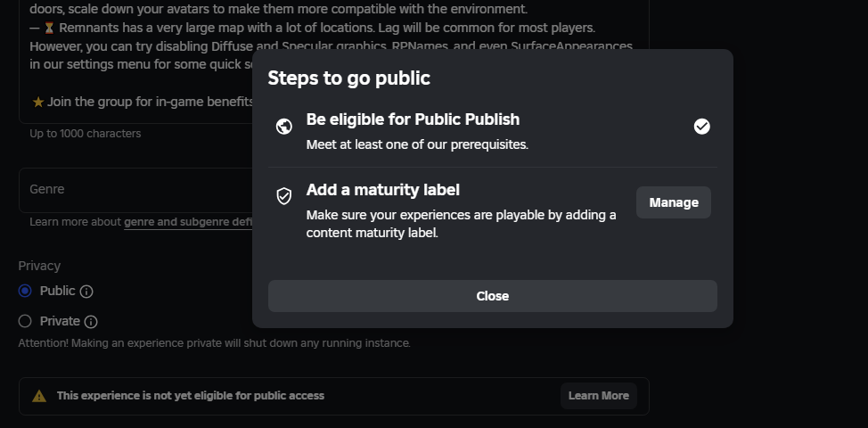This screenshot has width=868, height=428.
Task: Close the 'Steps to go public' dialog
Action: click(492, 296)
